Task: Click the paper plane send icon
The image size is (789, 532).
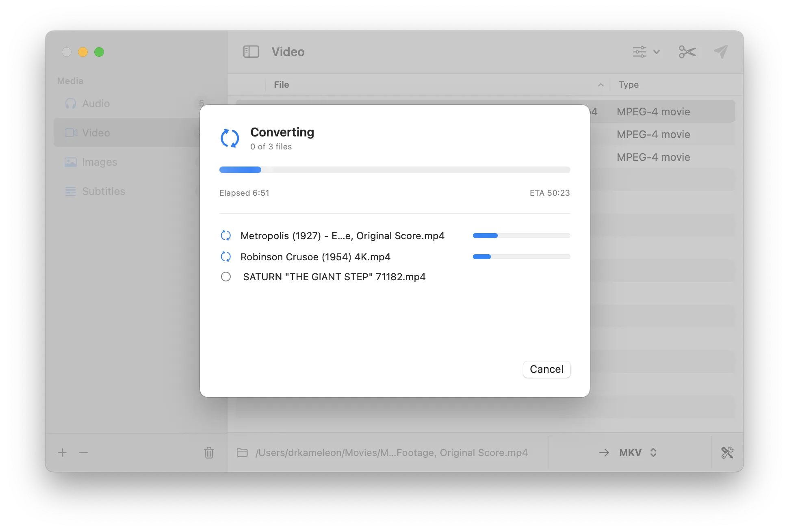Action: [721, 52]
